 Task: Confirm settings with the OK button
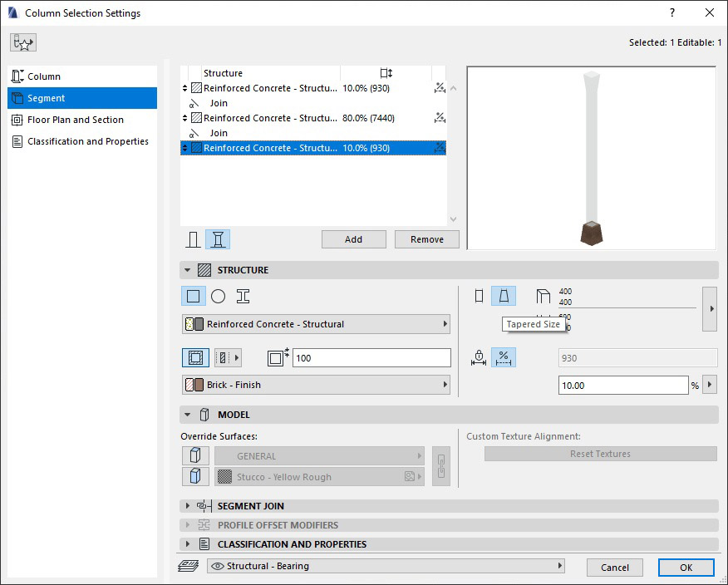coord(686,568)
